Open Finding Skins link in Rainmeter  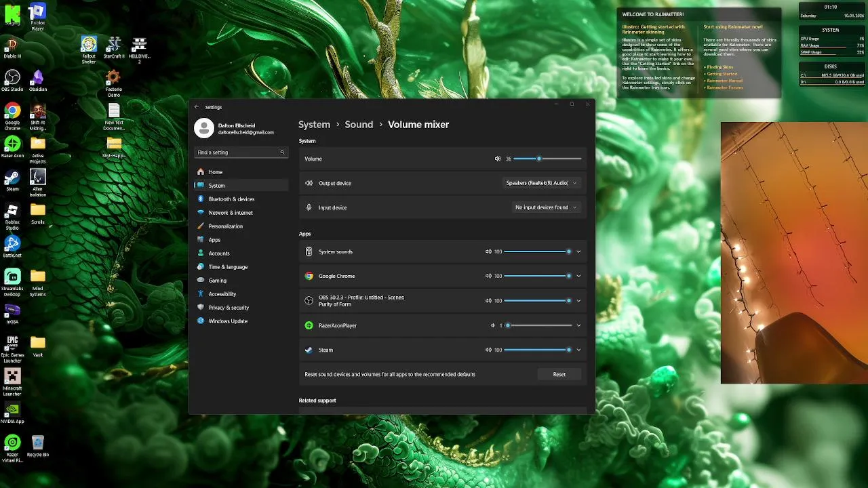tap(719, 67)
